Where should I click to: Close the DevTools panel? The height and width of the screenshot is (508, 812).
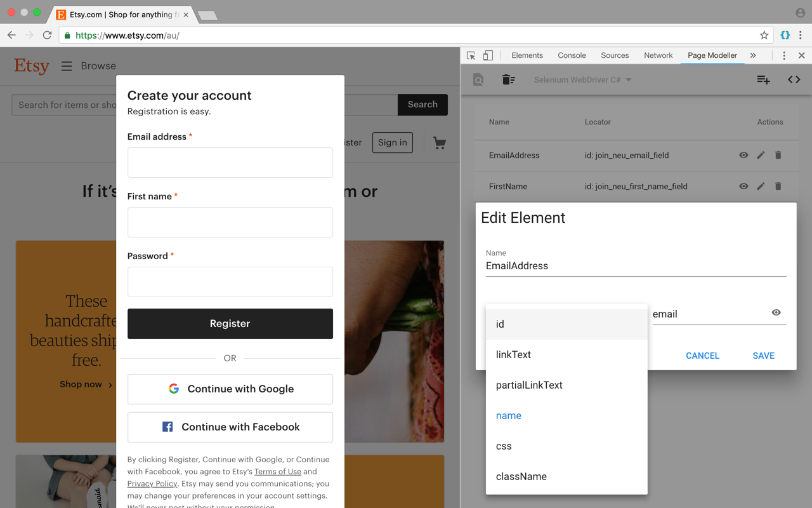coord(801,56)
